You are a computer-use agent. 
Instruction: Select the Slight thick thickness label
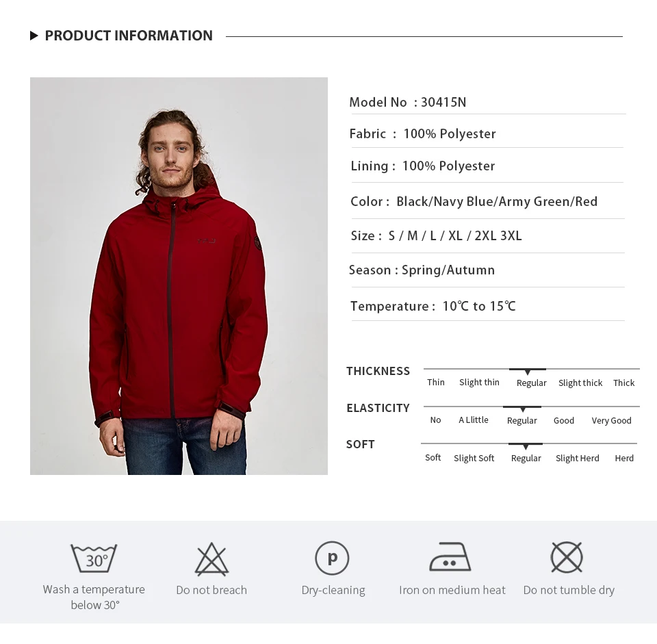pos(580,383)
